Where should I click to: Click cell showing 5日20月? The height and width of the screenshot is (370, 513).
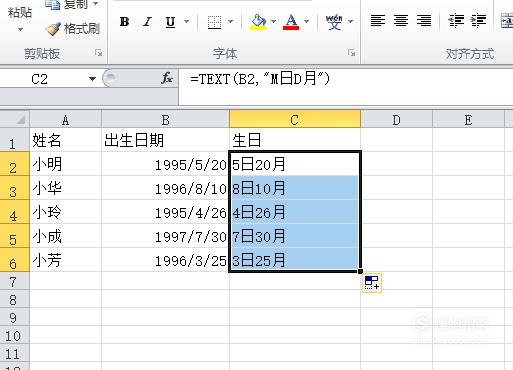tap(295, 164)
